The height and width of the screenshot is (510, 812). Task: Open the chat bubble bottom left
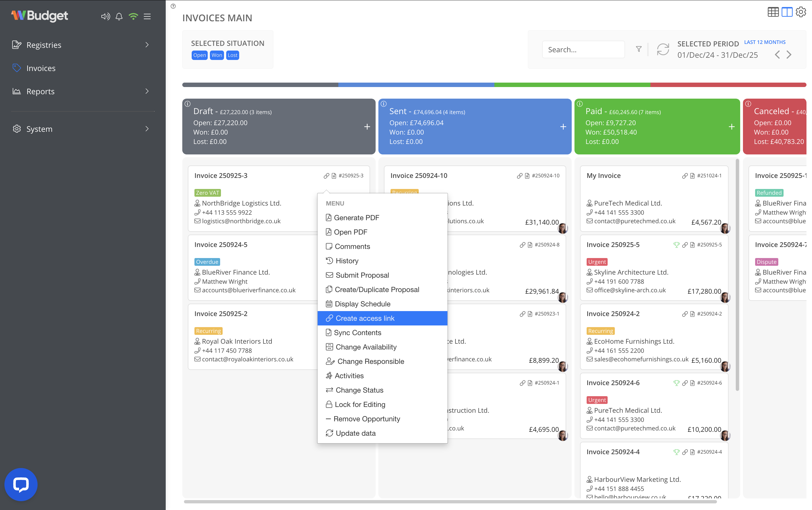(21, 484)
